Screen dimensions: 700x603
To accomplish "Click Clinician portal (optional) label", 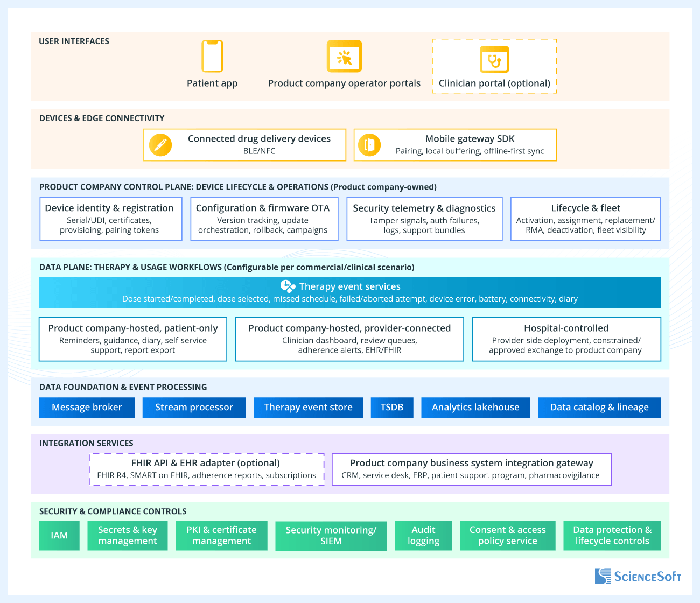I will [494, 83].
